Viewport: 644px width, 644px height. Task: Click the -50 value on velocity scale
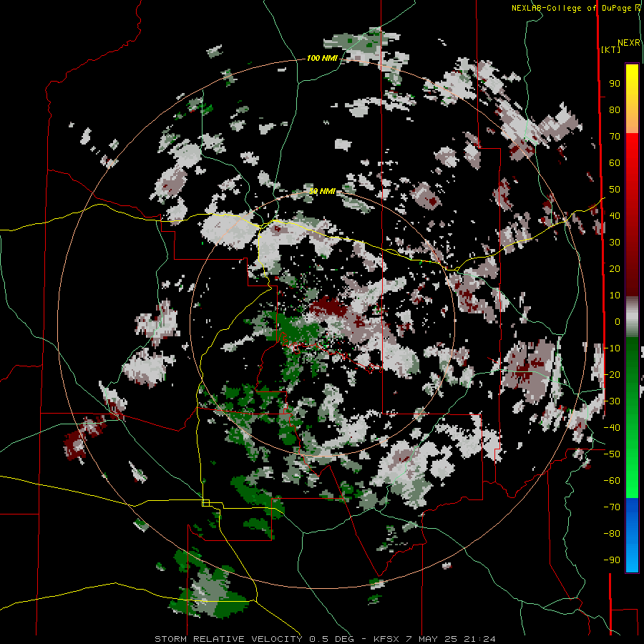[612, 454]
